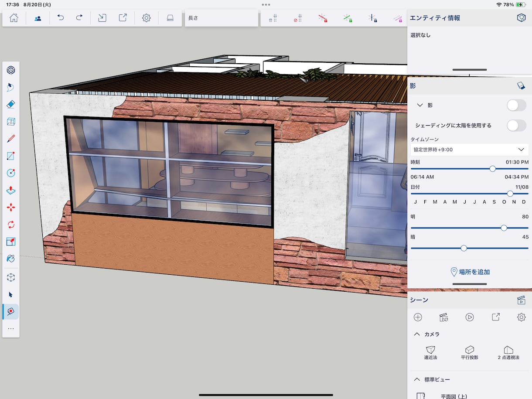Undo the last action
Screen dimensions: 532x399
(61, 18)
